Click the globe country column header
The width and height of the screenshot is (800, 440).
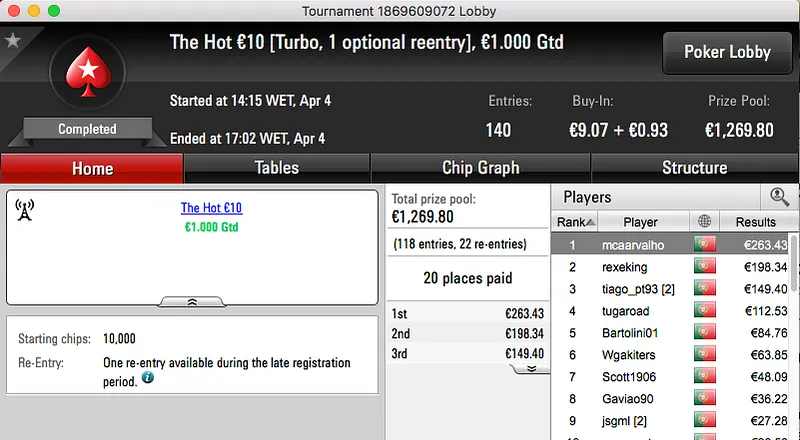(x=706, y=222)
